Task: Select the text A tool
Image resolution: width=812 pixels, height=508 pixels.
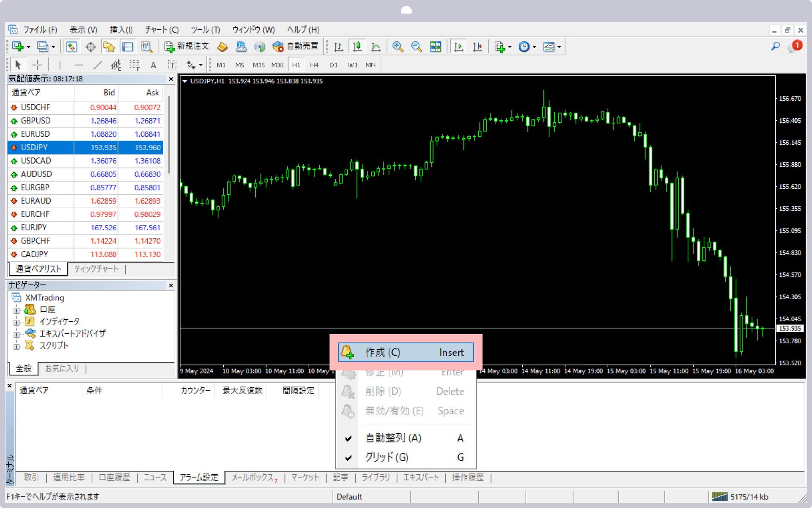Action: (153, 65)
